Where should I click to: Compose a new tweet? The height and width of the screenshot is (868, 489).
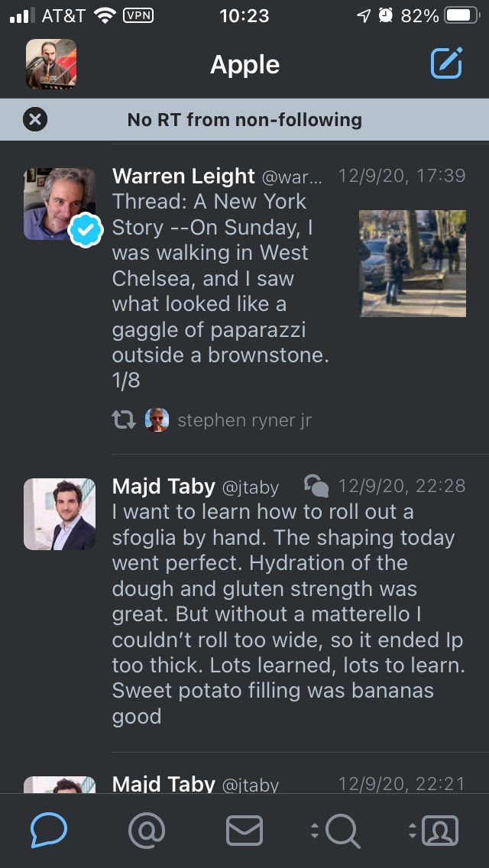coord(446,63)
